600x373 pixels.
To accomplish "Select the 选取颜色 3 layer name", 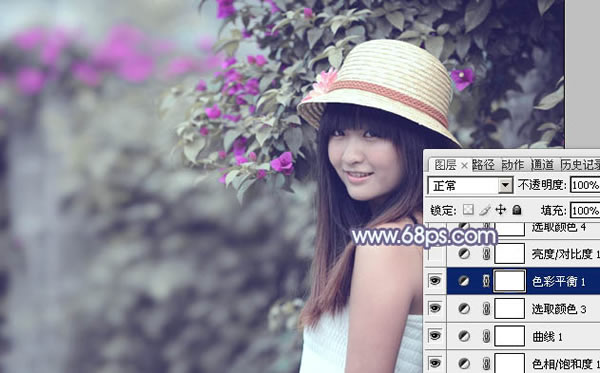I will tap(559, 309).
